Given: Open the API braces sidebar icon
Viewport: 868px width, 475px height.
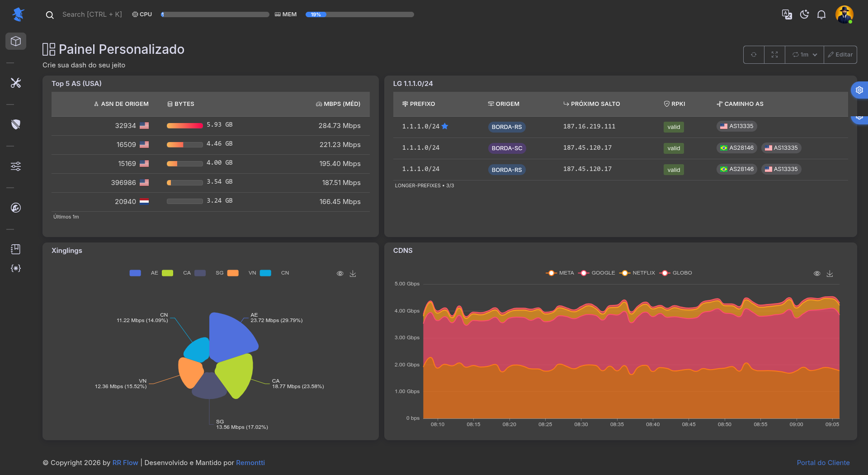Looking at the screenshot, I should pyautogui.click(x=16, y=268).
